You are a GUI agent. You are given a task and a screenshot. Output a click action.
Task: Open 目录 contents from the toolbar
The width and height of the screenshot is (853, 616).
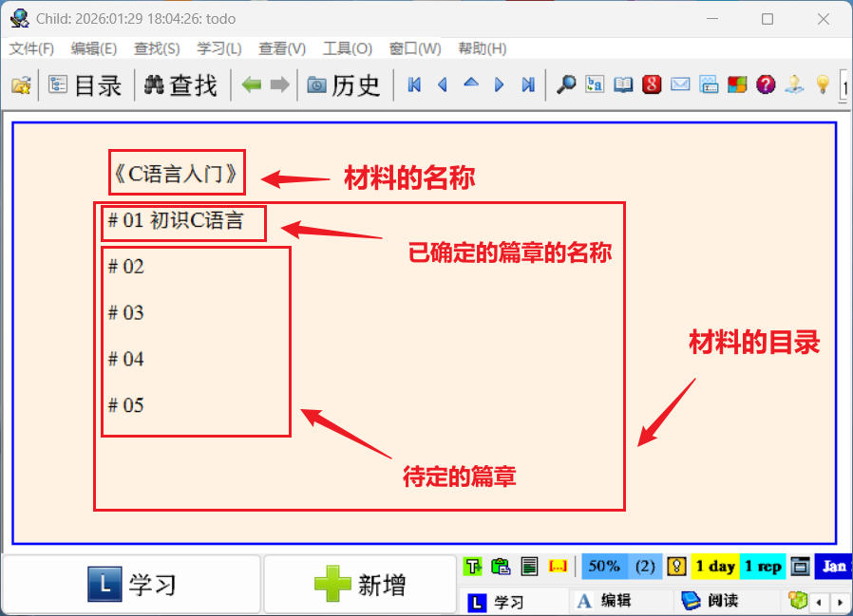[x=85, y=85]
